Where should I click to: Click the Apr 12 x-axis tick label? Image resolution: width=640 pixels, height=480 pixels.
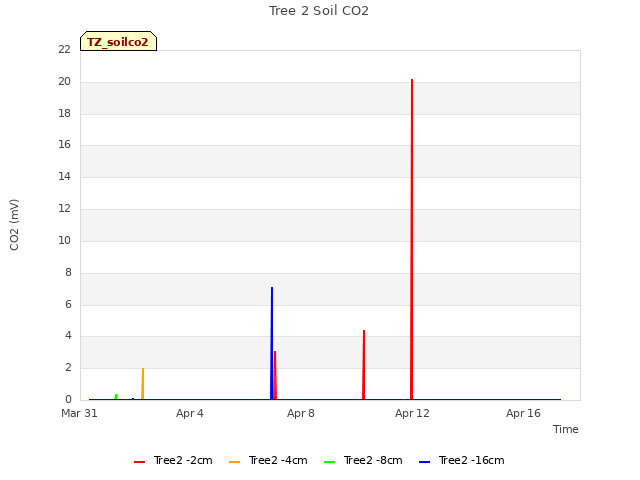[x=412, y=413]
